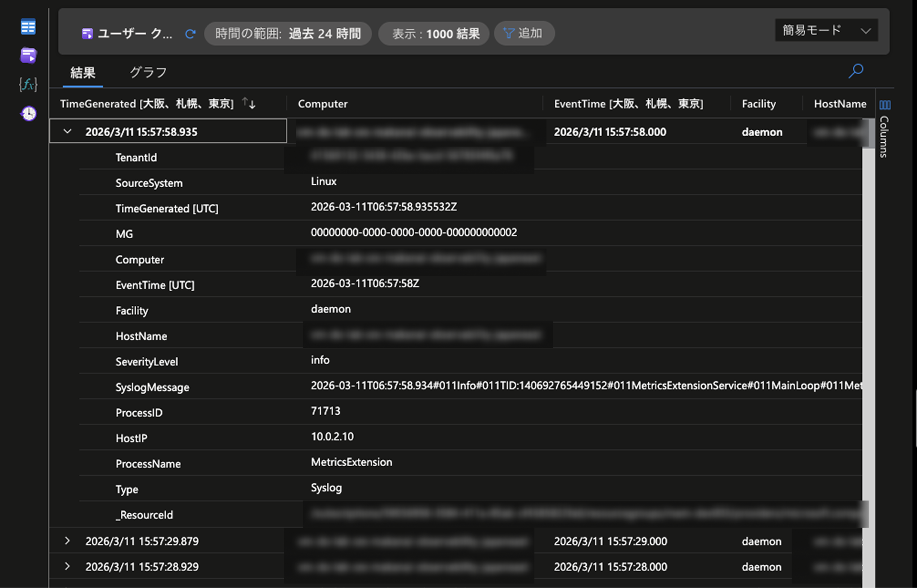Sort by TimeGenerated using sort arrows
Image resolution: width=917 pixels, height=588 pixels.
(249, 103)
